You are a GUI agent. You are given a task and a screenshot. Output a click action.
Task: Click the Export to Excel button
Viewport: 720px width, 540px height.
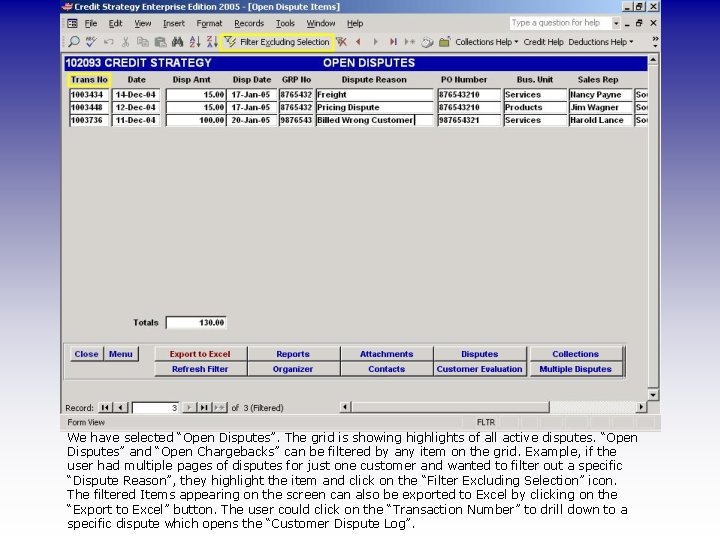click(x=200, y=354)
